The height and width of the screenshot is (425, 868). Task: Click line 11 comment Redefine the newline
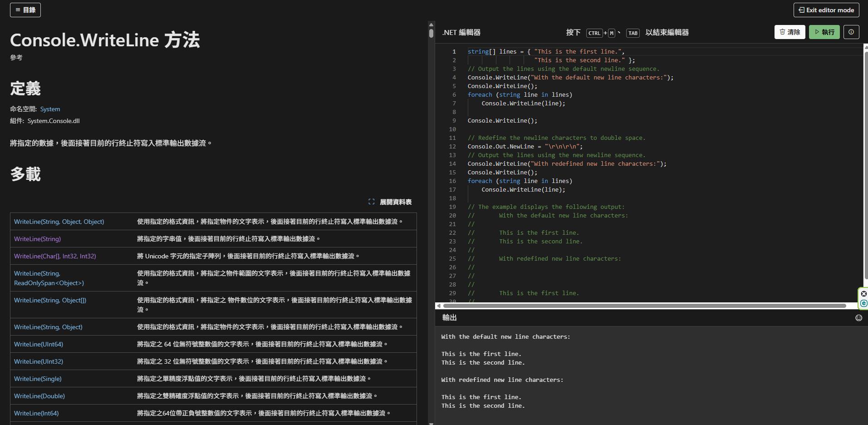(x=556, y=138)
